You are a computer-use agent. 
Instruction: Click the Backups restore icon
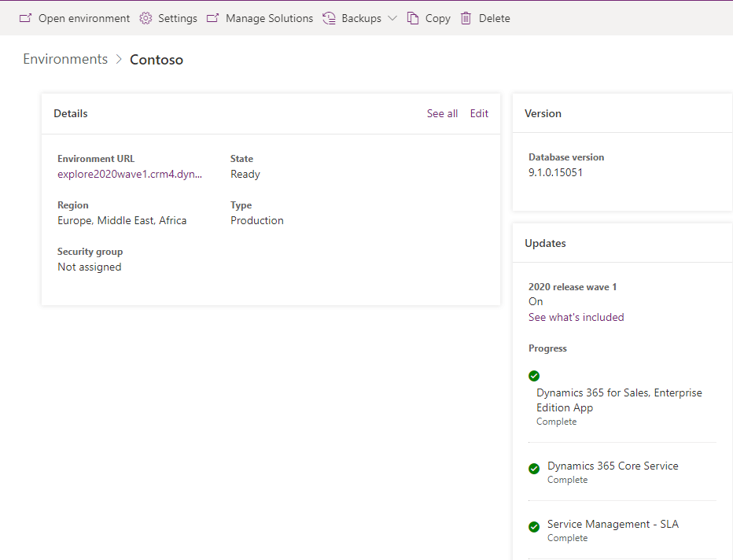[329, 17]
